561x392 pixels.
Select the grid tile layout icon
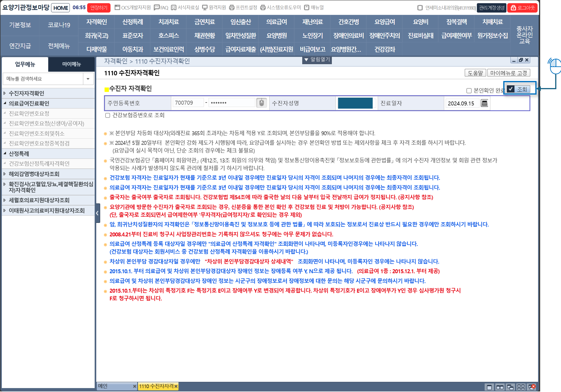pyautogui.click(x=521, y=387)
